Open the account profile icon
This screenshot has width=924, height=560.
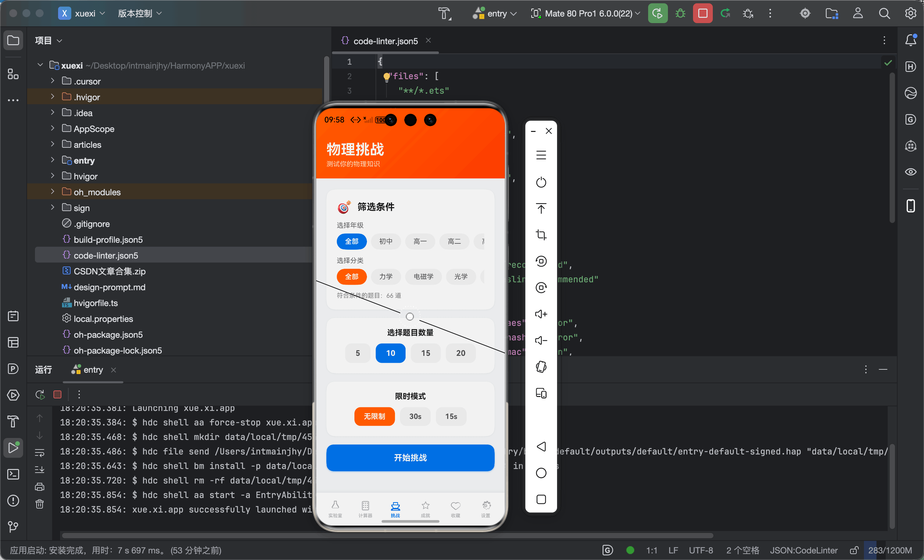point(858,14)
